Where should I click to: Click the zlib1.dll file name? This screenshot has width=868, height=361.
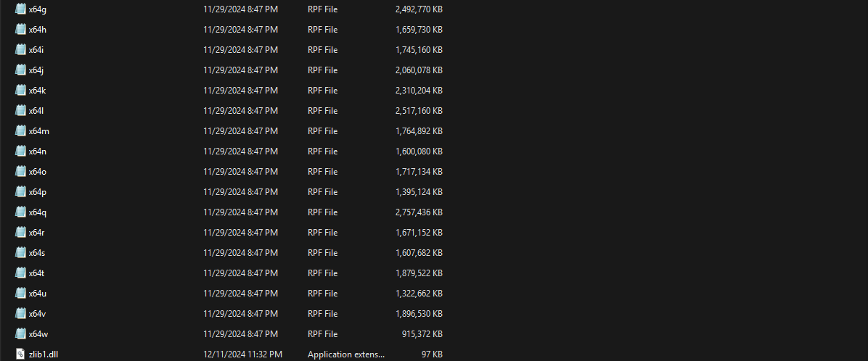(x=43, y=354)
